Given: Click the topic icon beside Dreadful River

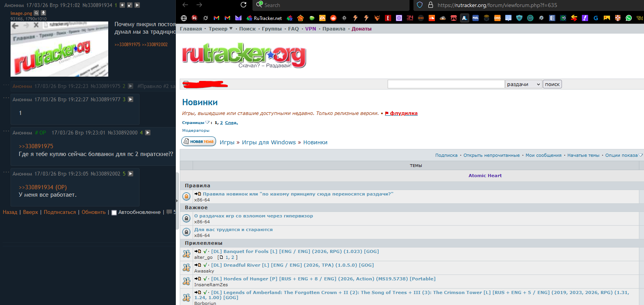Looking at the screenshot, I should (187, 267).
